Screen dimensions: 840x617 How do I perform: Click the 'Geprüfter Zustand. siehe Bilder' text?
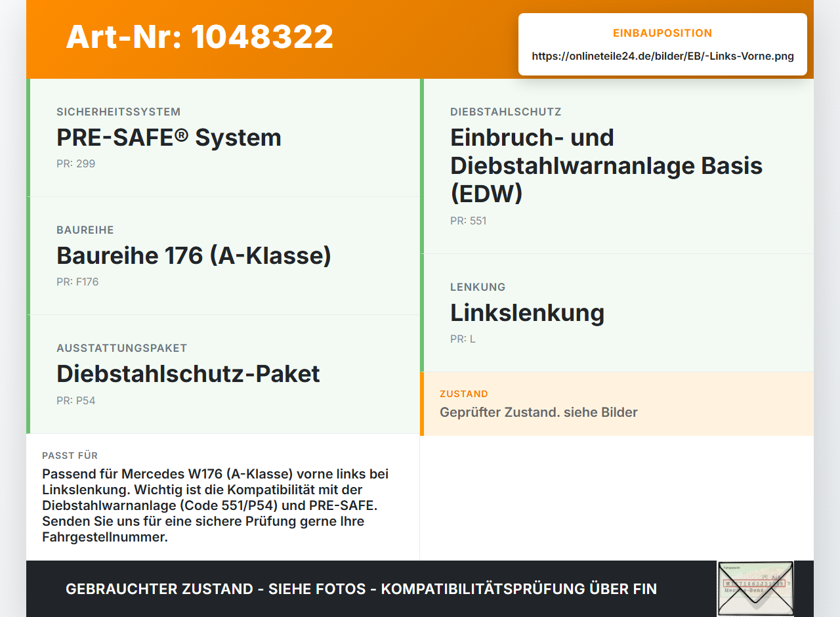539,412
